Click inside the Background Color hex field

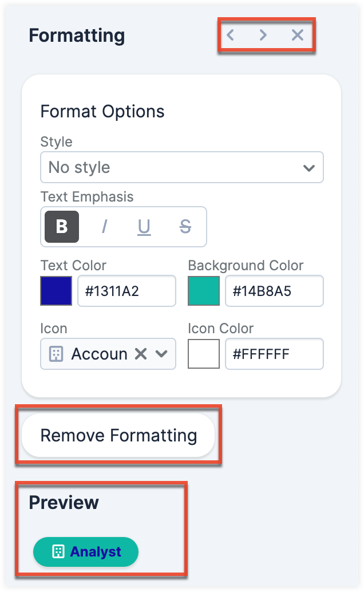point(274,291)
